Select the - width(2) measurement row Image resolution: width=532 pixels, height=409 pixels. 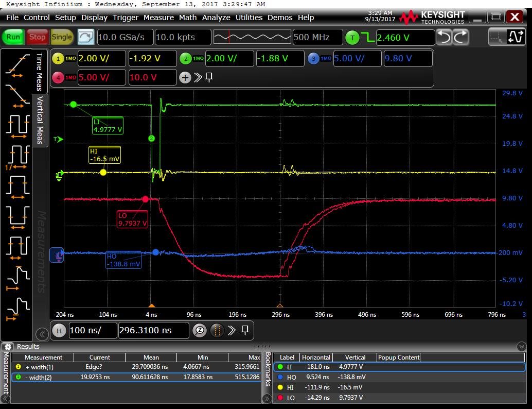[137, 377]
